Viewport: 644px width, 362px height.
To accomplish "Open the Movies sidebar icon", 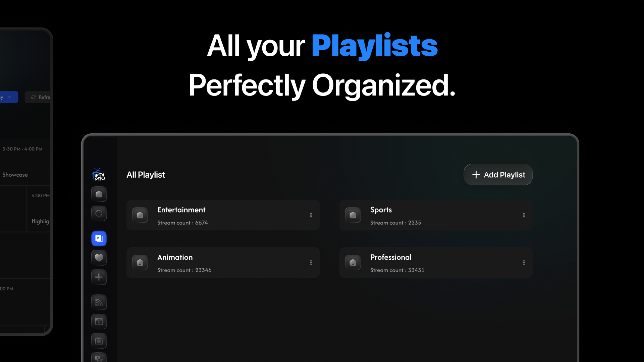I will click(99, 322).
